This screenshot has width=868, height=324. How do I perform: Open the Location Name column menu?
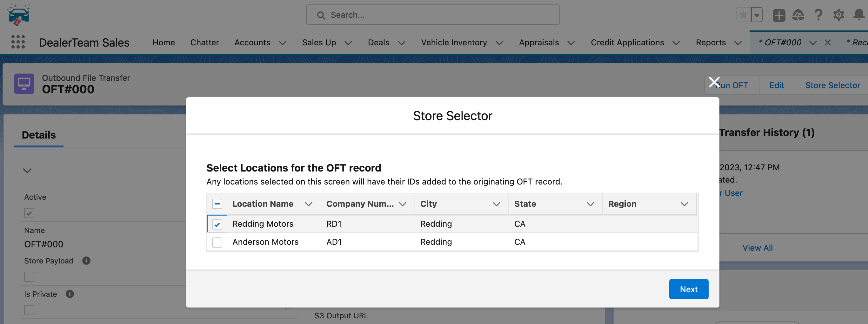[x=308, y=204]
